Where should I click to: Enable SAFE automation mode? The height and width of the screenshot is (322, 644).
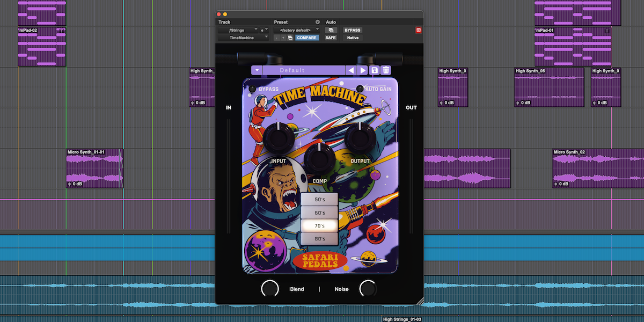(x=331, y=38)
